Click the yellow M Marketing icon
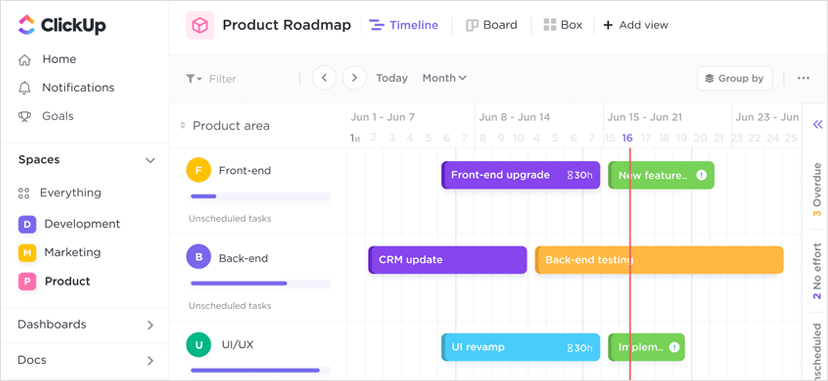The height and width of the screenshot is (381, 828). coord(27,253)
